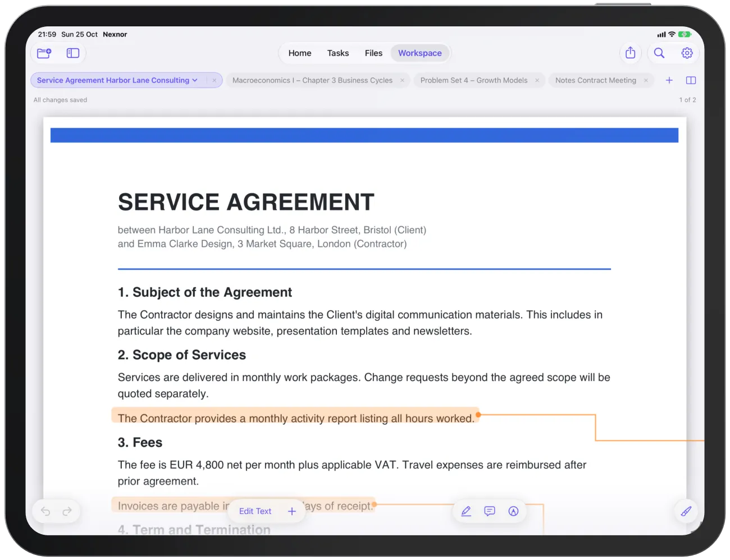
Task: Close the Service Agreement tab
Action: click(x=214, y=80)
